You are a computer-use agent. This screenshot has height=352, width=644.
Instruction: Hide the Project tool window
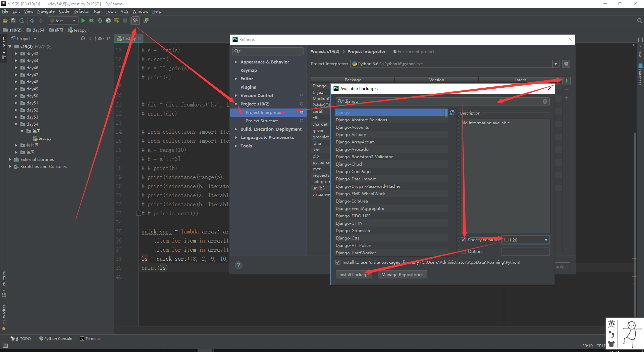point(109,39)
